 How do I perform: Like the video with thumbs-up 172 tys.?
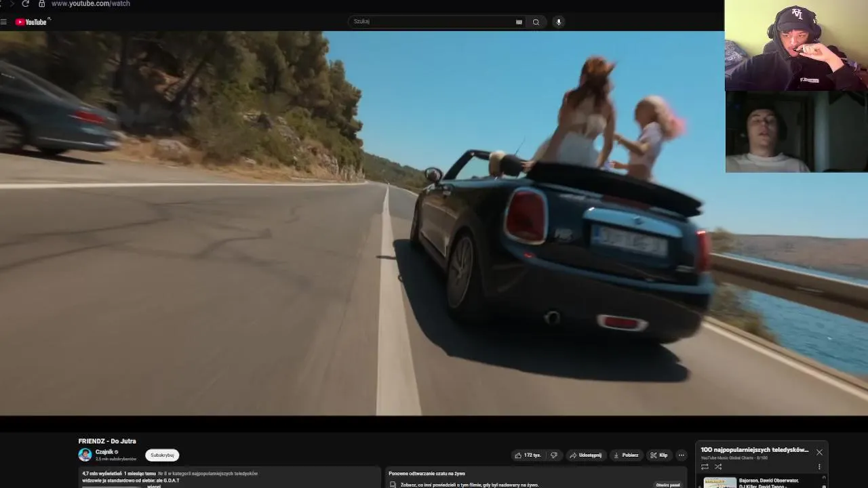click(x=528, y=455)
